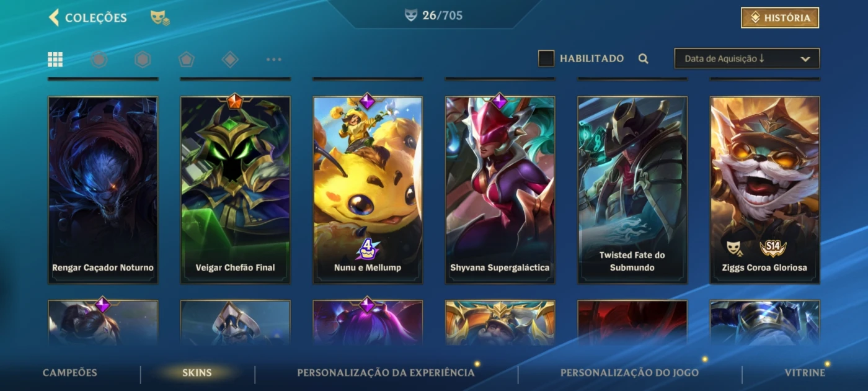Select the diamond rarity filter icon
The width and height of the screenshot is (868, 391).
point(230,60)
